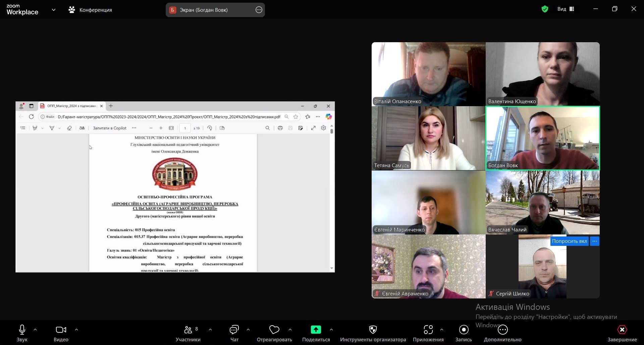644x345 pixels.
Task: Expand the audio options arrow next to Звук
Action: [x=35, y=330]
